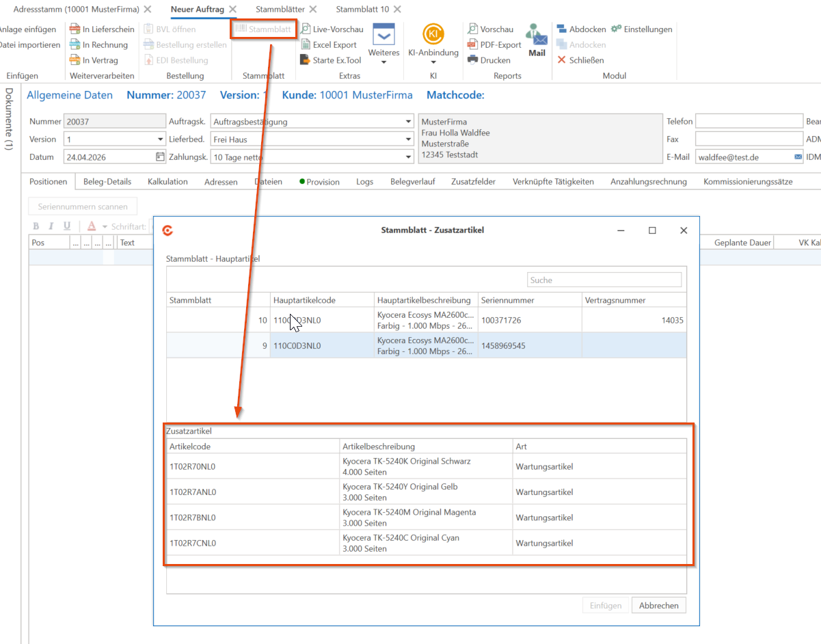The height and width of the screenshot is (644, 821).
Task: Open the Adressen tab
Action: tap(221, 182)
